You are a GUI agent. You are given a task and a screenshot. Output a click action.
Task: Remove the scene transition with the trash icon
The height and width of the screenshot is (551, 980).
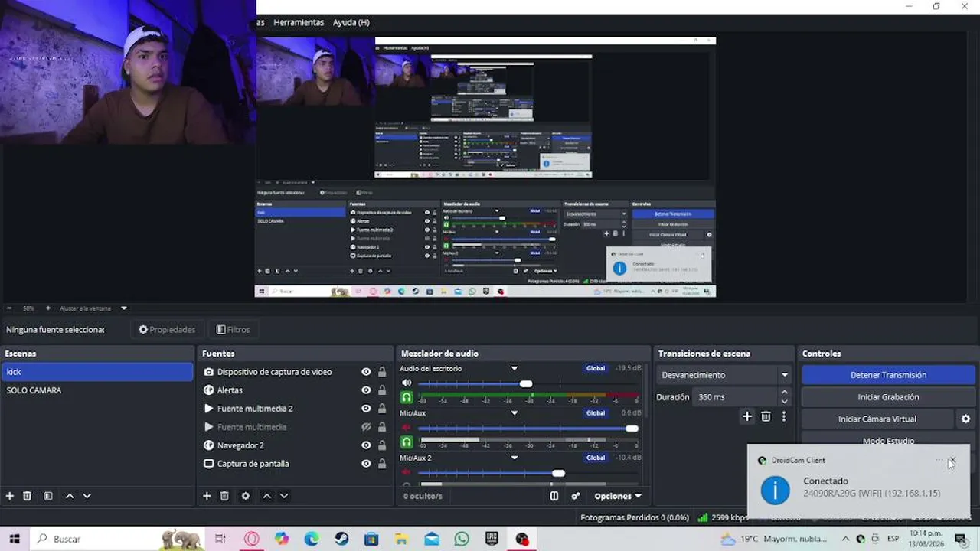click(766, 416)
